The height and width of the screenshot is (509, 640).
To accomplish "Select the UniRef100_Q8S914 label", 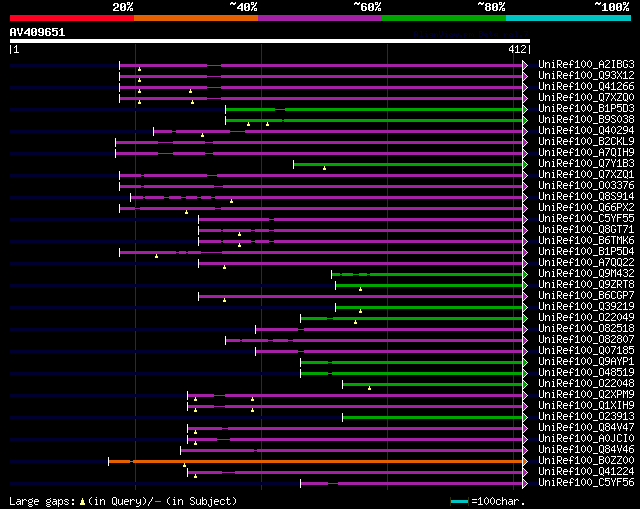I will click(586, 197).
